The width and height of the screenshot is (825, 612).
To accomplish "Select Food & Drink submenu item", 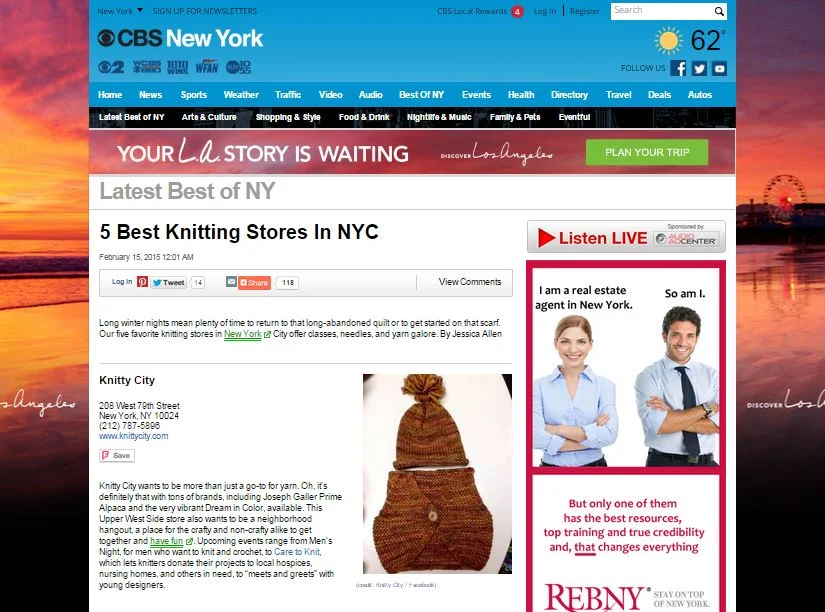I will click(x=364, y=117).
